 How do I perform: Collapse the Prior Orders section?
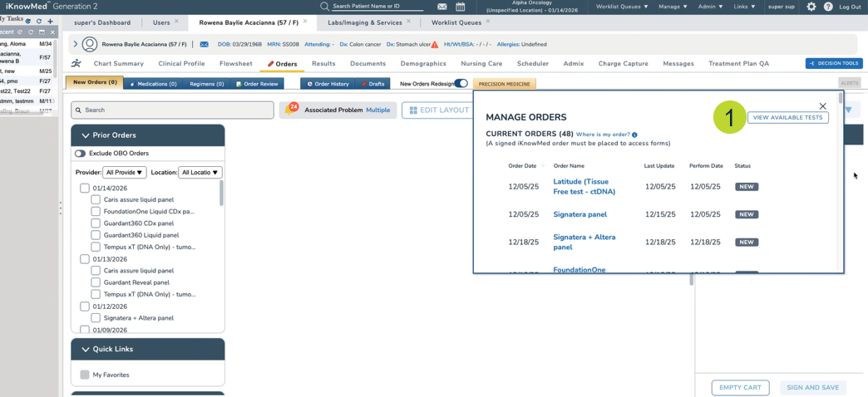[x=86, y=135]
